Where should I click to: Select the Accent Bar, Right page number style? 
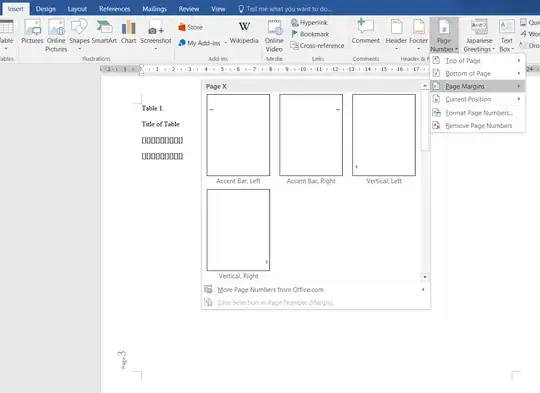tap(311, 139)
